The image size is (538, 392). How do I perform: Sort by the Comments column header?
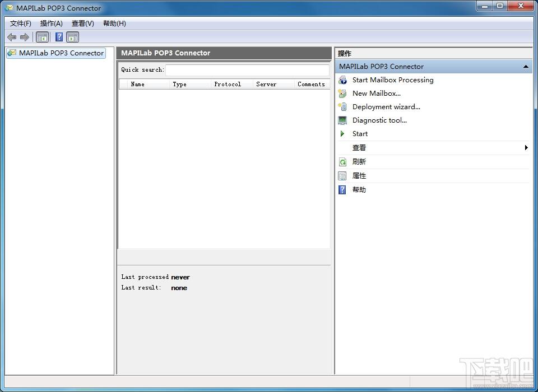point(312,84)
